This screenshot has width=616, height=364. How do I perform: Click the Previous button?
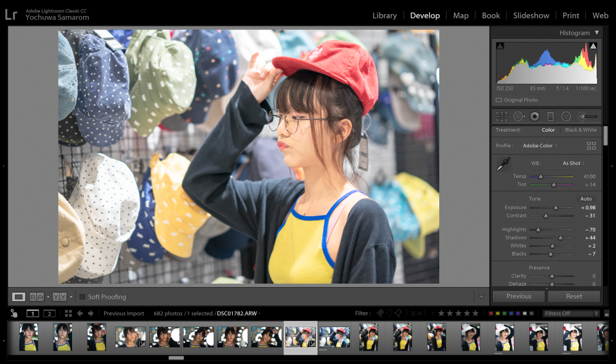[x=519, y=296]
